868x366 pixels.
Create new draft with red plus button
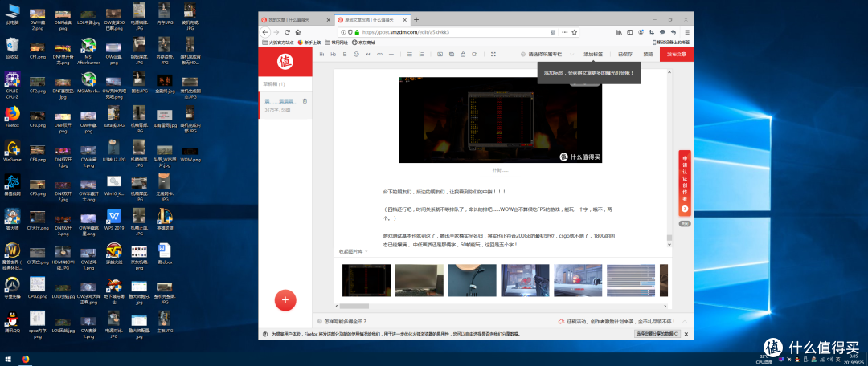pyautogui.click(x=285, y=300)
